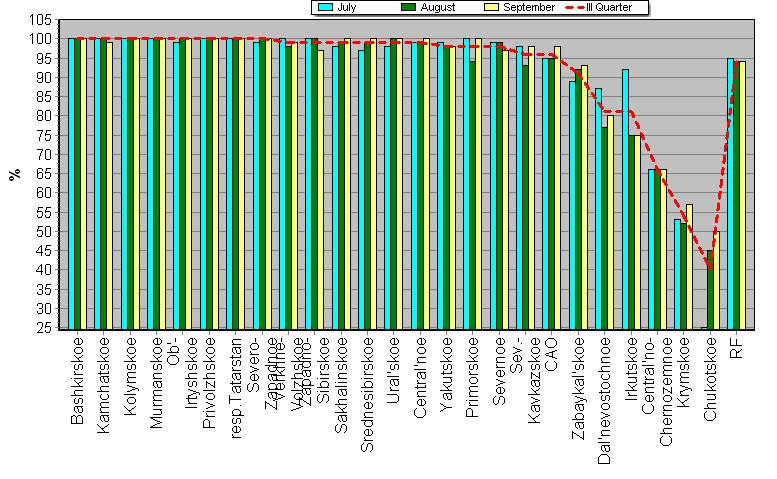Viewport: 777px width, 479px height.
Task: Click the green August bar for Primorskoe
Action: pos(473,196)
